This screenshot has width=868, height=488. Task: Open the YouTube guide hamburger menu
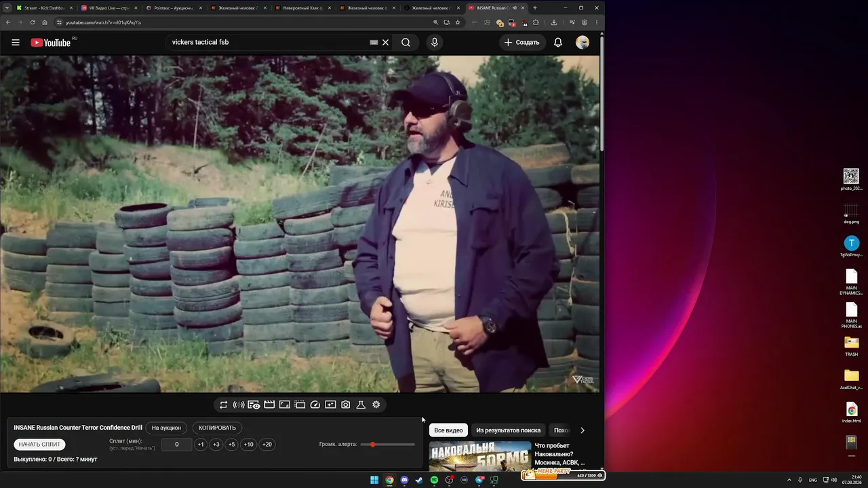click(x=16, y=42)
